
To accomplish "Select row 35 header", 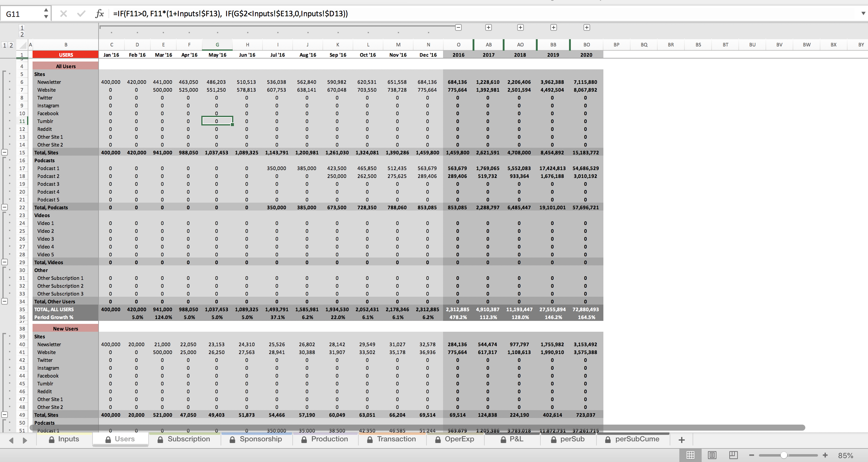I will pyautogui.click(x=22, y=309).
